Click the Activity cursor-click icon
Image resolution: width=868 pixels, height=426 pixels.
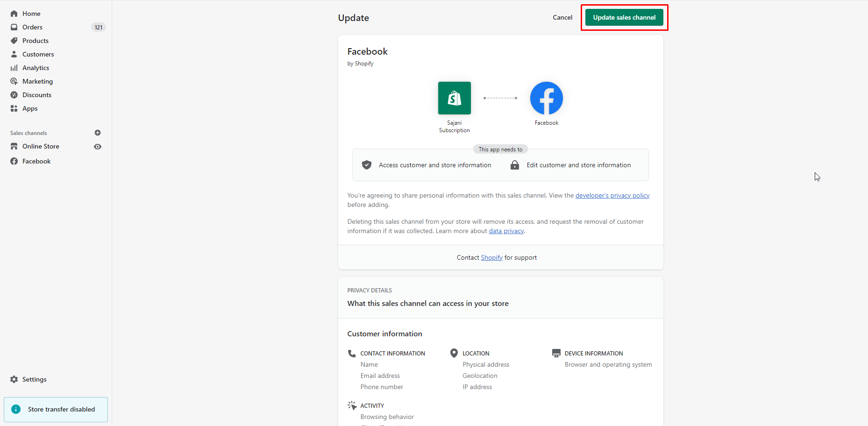pyautogui.click(x=352, y=405)
